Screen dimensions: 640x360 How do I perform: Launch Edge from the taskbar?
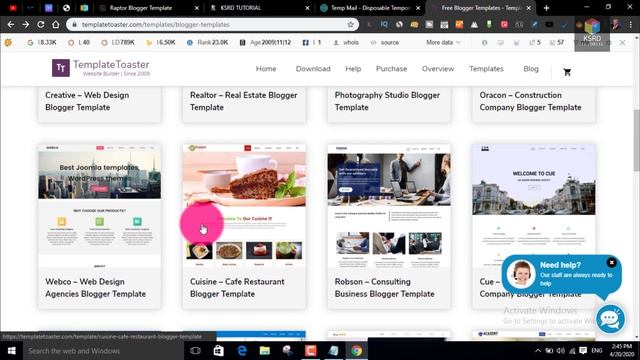click(x=242, y=351)
